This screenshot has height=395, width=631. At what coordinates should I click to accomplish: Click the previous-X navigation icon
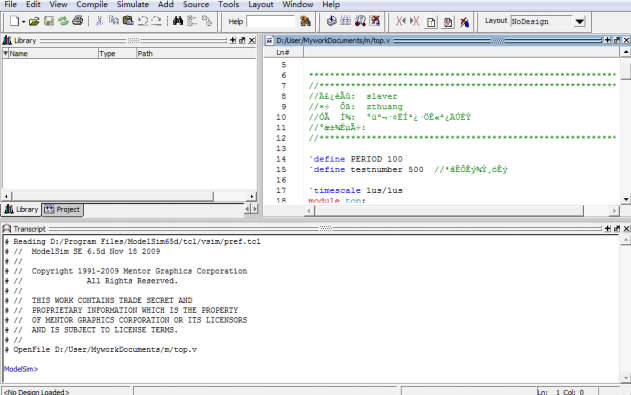click(x=400, y=21)
